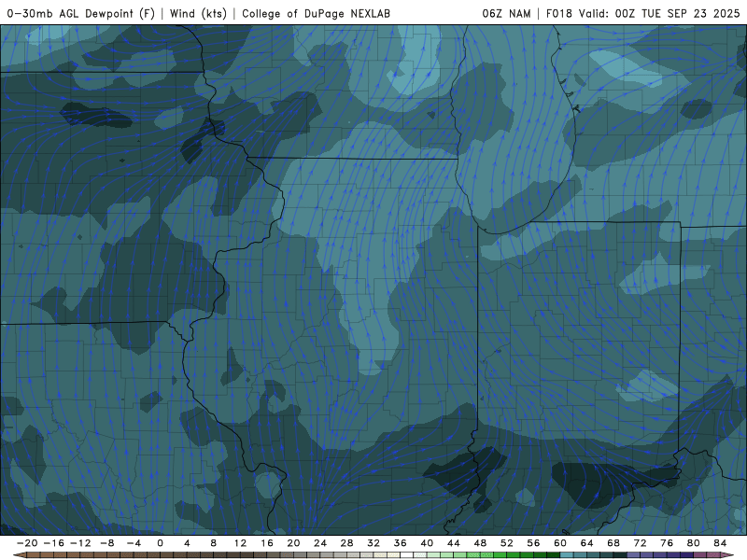Click the left arrow end of color bar
Screen dimensions: 747x560
coord(18,555)
